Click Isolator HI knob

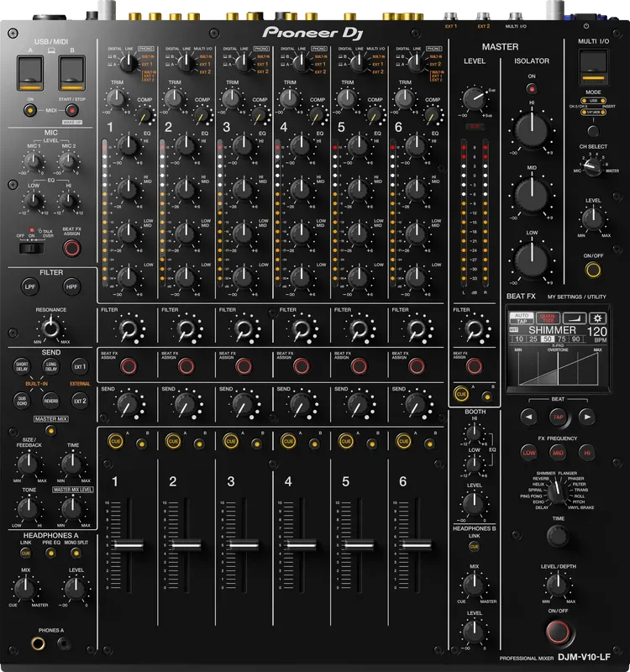point(532,130)
